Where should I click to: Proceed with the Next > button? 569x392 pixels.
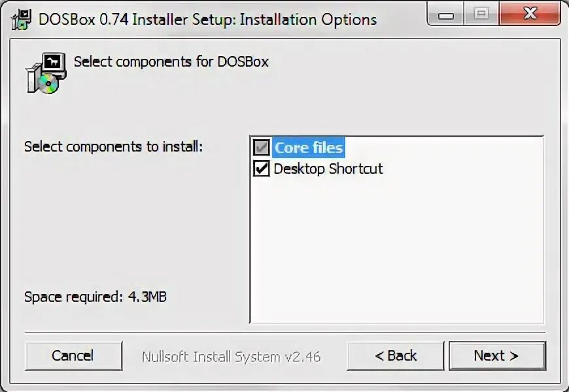coord(497,355)
